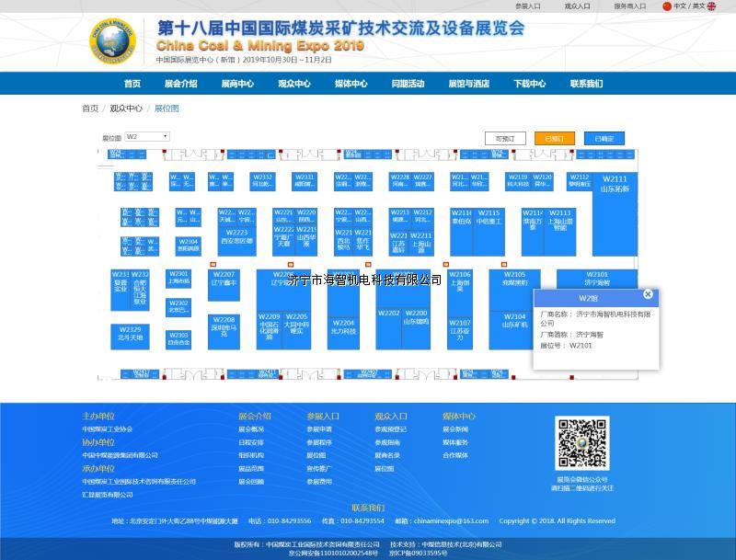
Task: Open the W2 hall selector dropdown
Action: point(147,137)
